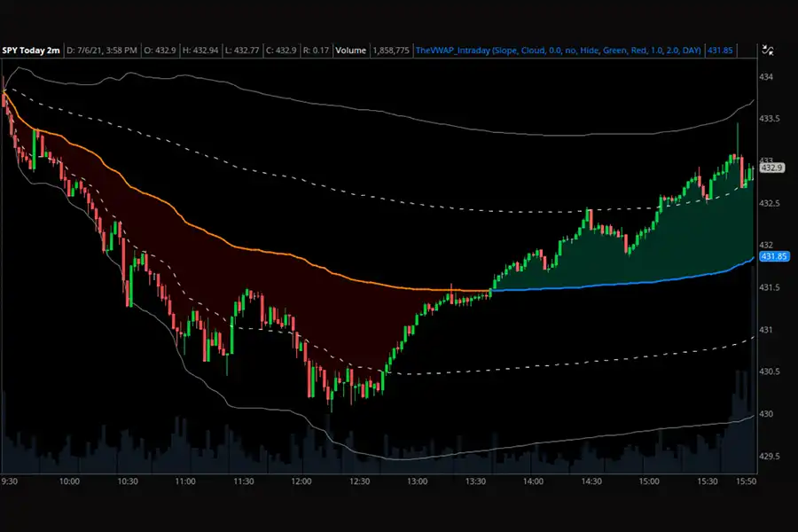Click the gray 432.9 last price bubble
Viewport: 798px width, 532px height.
click(772, 168)
